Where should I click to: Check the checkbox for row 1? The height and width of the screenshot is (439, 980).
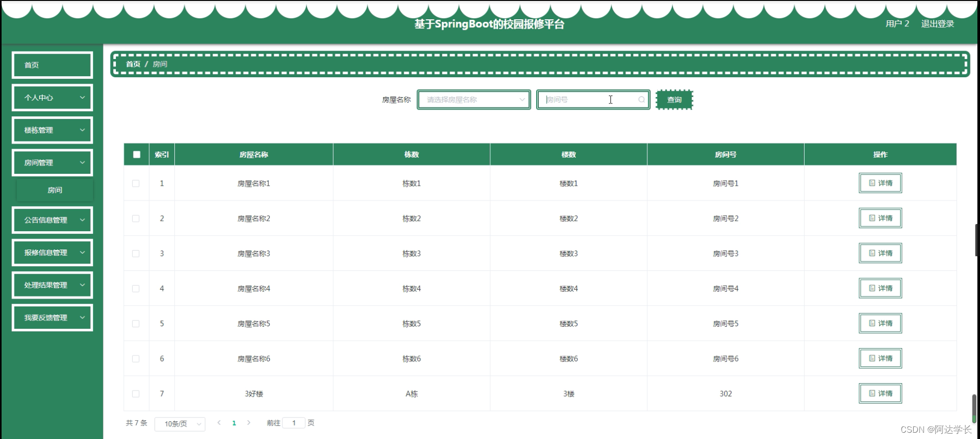pyautogui.click(x=136, y=183)
